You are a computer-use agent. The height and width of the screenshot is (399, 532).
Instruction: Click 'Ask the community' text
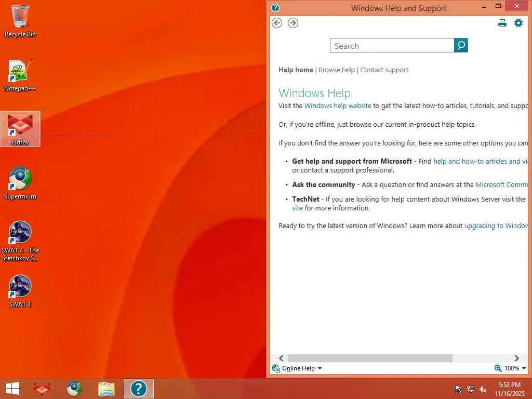coord(323,185)
